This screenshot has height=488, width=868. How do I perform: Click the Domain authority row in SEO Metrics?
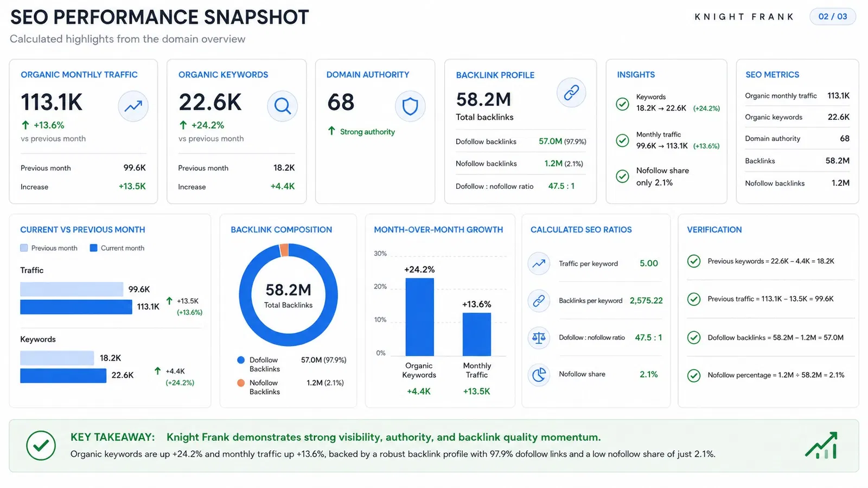click(797, 139)
